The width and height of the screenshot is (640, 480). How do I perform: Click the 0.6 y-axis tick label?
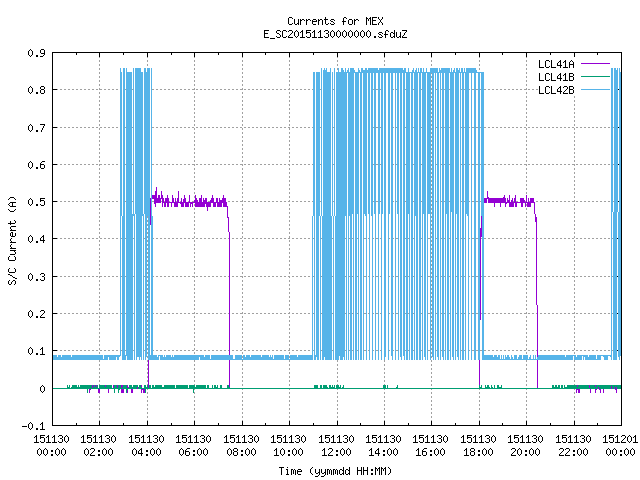coord(36,165)
